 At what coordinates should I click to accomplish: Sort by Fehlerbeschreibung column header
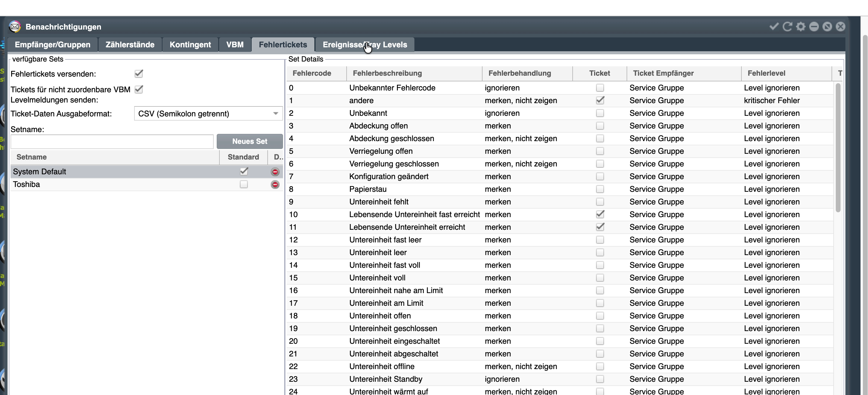[387, 73]
